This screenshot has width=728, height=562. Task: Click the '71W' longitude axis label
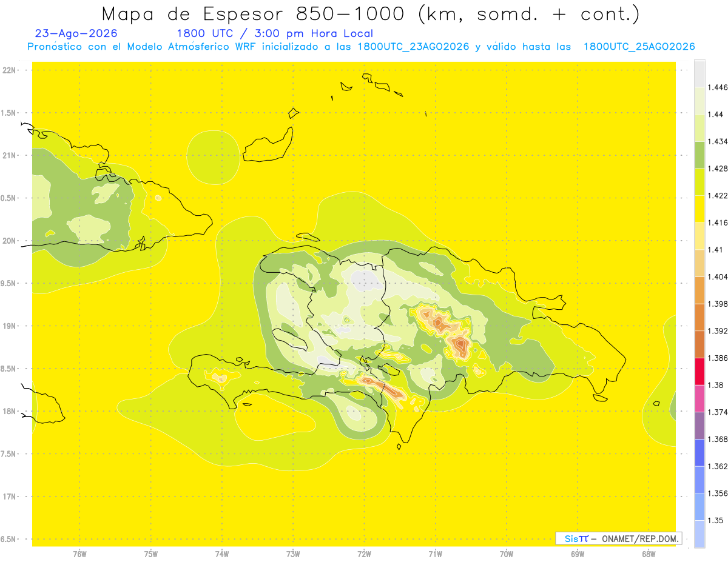tap(435, 554)
